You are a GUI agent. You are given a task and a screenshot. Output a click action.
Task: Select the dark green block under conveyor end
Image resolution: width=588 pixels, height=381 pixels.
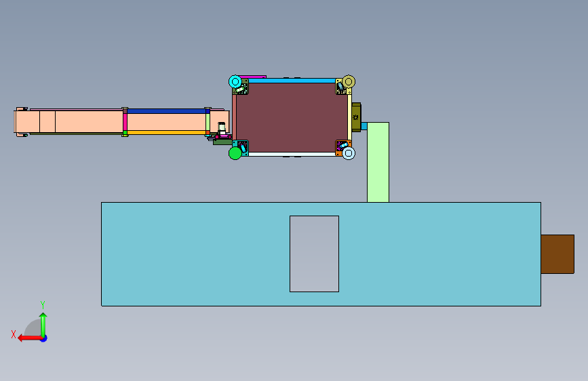click(222, 142)
